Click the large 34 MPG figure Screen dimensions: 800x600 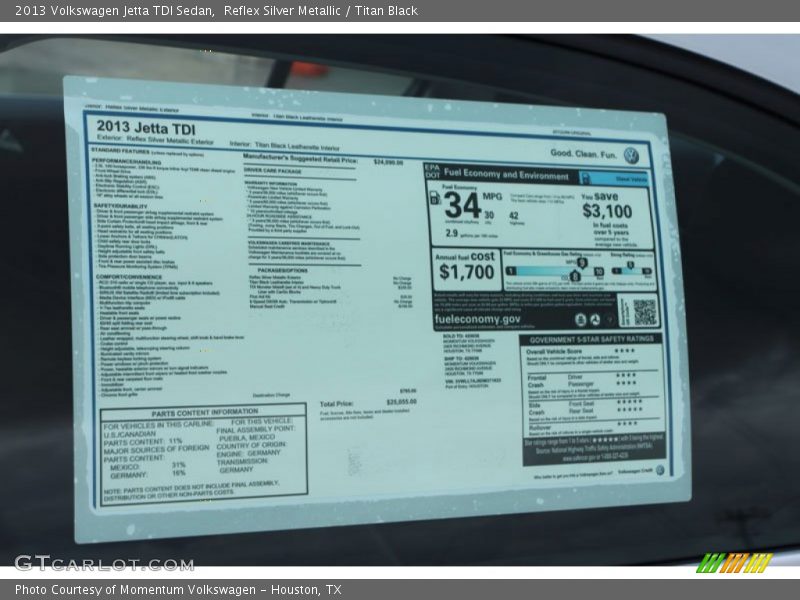pyautogui.click(x=463, y=205)
